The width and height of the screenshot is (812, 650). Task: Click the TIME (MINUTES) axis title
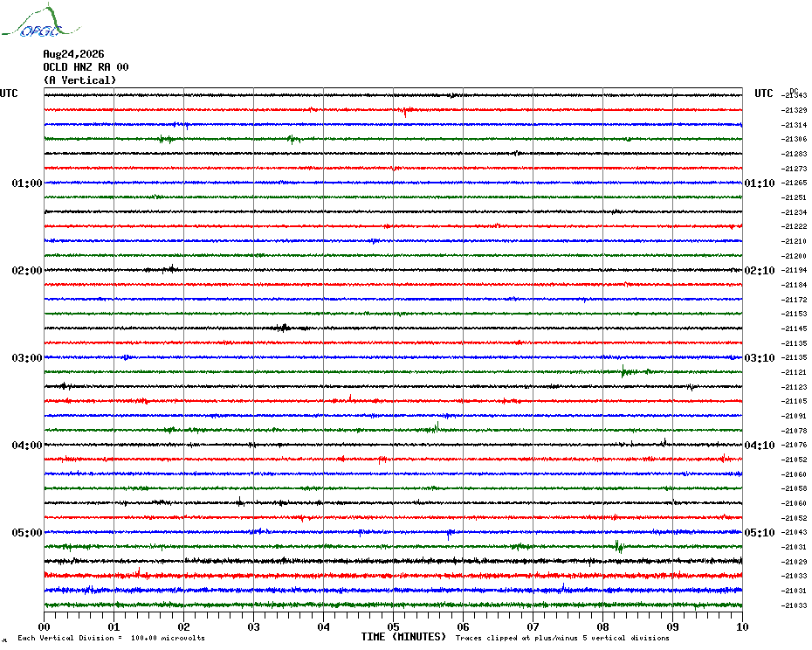[403, 637]
